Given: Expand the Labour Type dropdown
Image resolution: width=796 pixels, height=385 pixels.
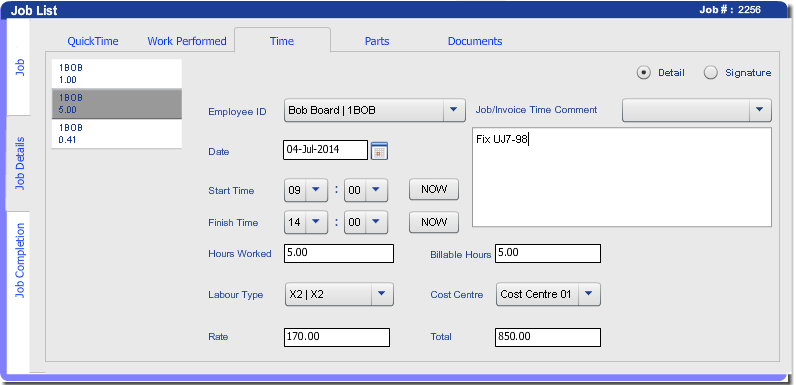Looking at the screenshot, I should (x=339, y=294).
